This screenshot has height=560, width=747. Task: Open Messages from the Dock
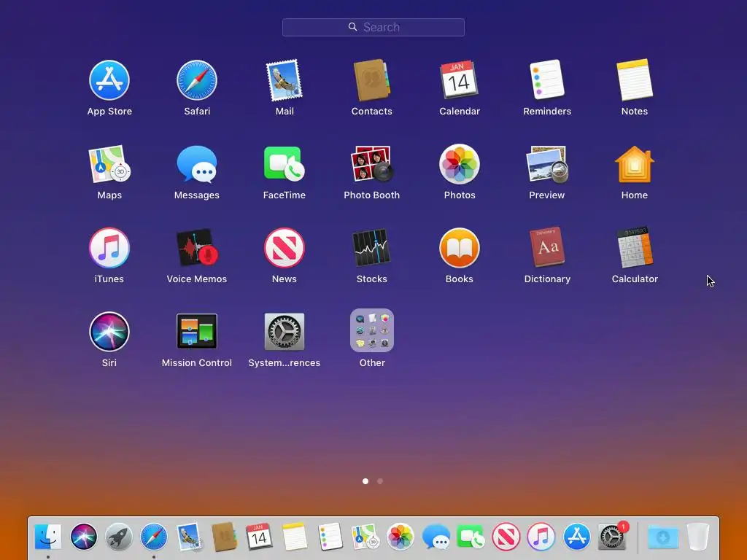pos(436,537)
